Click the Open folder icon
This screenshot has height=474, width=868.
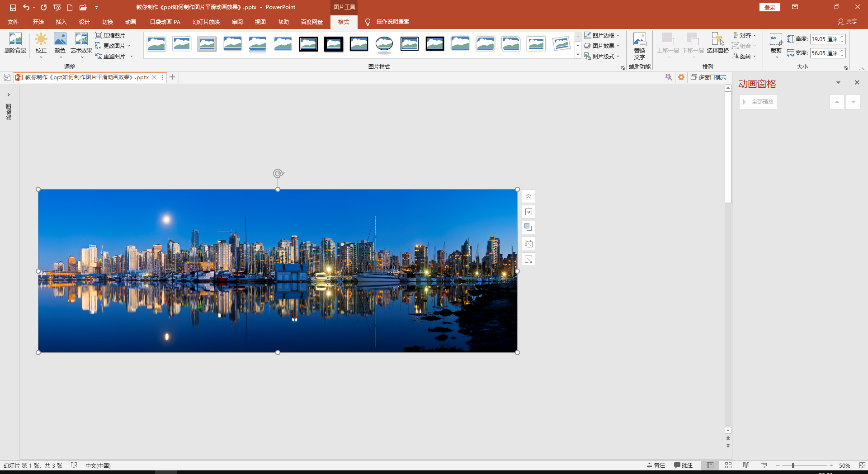coord(83,7)
